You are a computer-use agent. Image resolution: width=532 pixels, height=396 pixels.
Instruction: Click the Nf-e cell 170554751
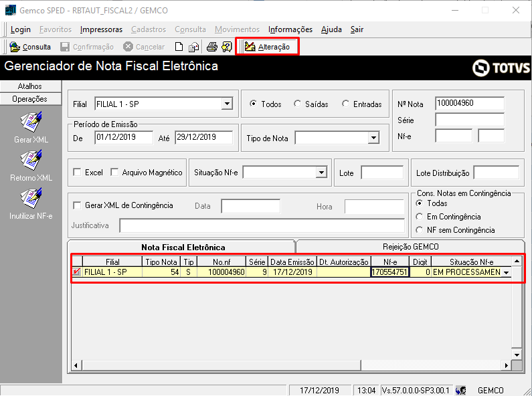coord(390,272)
